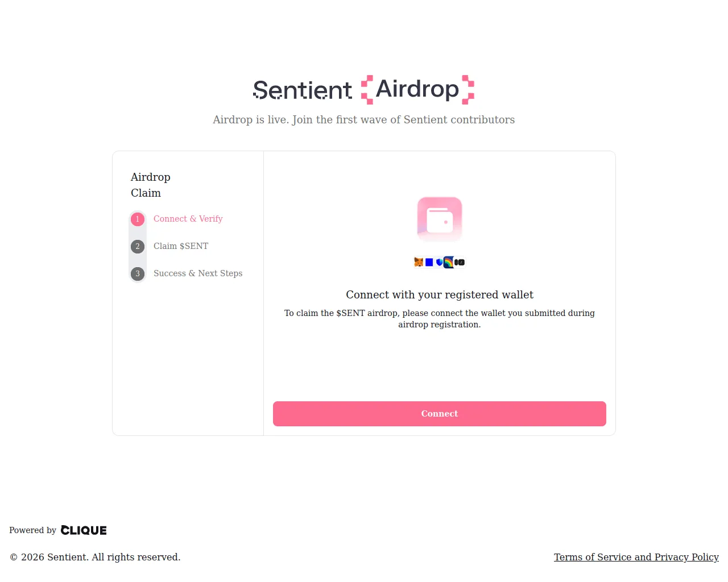Viewport: 728px width, 582px height.
Task: Click the blue square Coinbase wallet icon
Action: click(x=429, y=262)
